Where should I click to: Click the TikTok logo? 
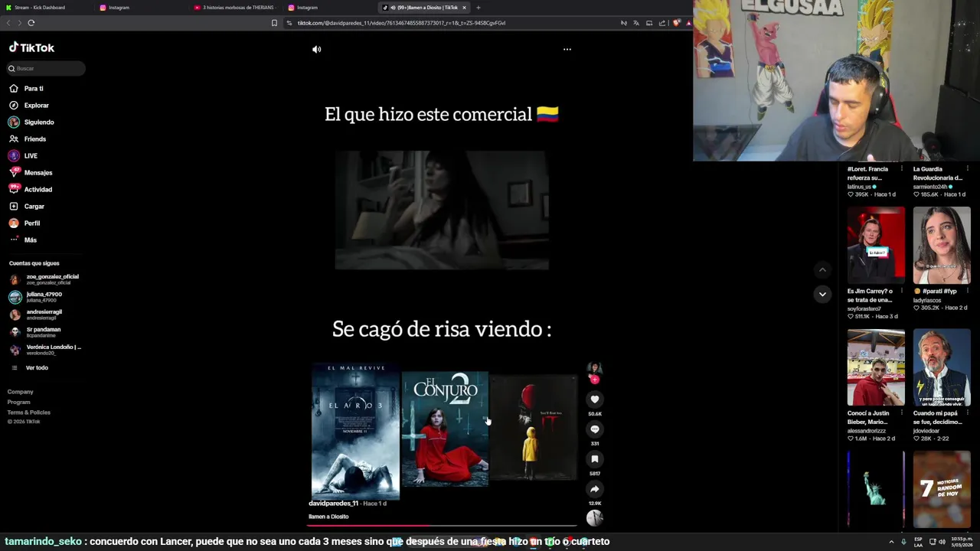31,47
